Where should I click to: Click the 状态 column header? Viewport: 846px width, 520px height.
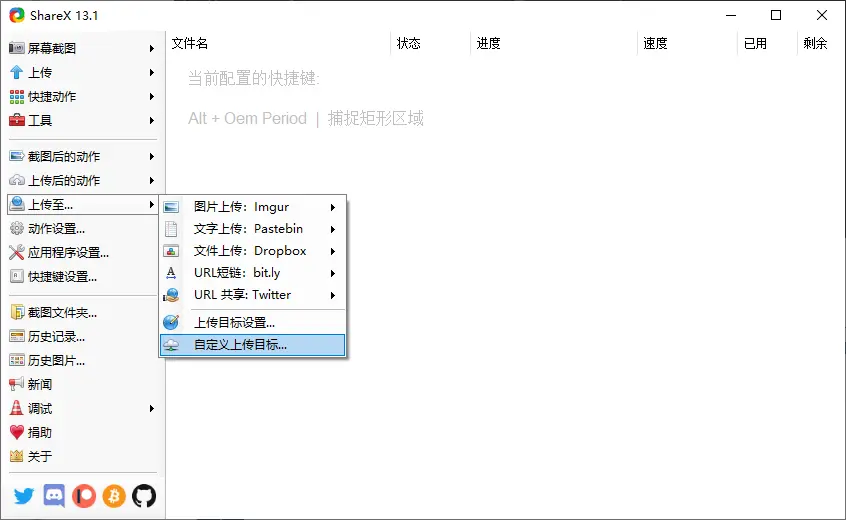pos(431,43)
